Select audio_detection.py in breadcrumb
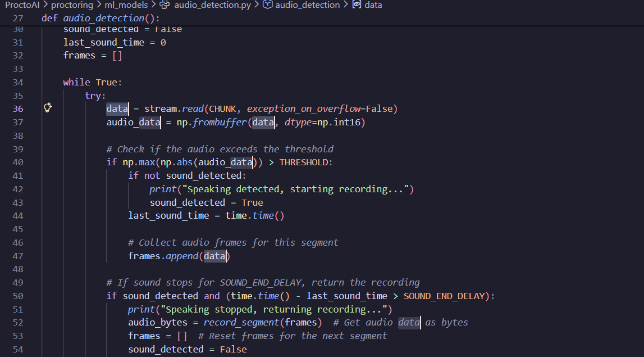The width and height of the screenshot is (644, 357). (x=212, y=5)
